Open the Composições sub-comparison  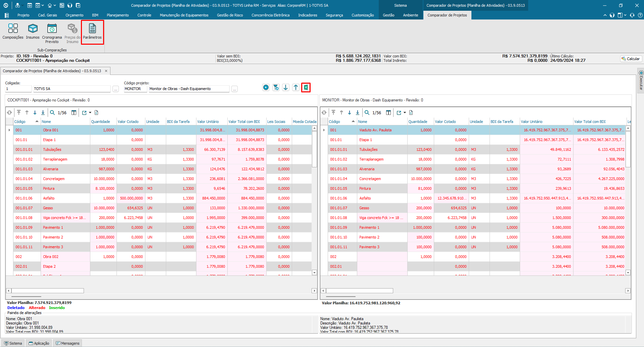click(13, 32)
